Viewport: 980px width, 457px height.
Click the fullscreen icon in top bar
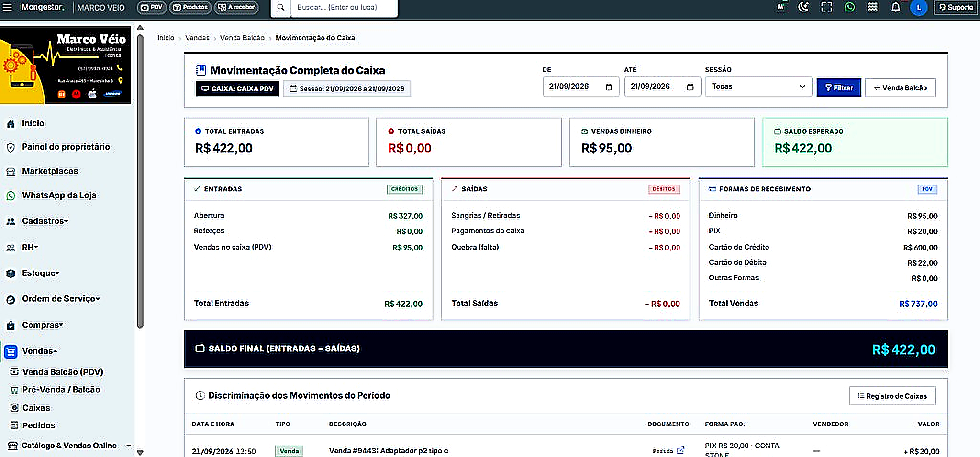pyautogui.click(x=826, y=7)
